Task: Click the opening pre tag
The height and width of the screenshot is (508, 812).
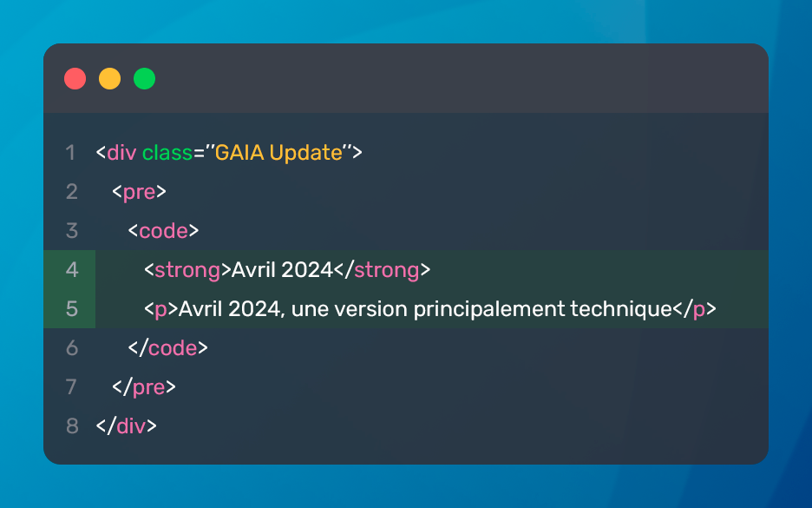Action: [140, 192]
